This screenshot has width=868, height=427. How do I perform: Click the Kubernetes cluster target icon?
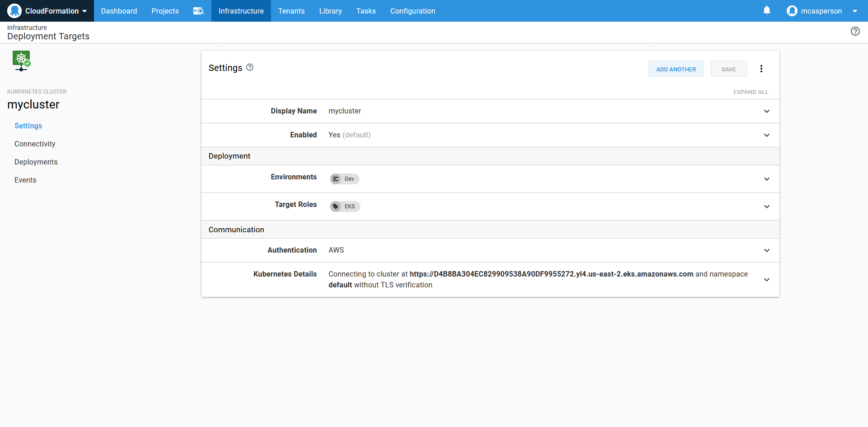click(21, 61)
